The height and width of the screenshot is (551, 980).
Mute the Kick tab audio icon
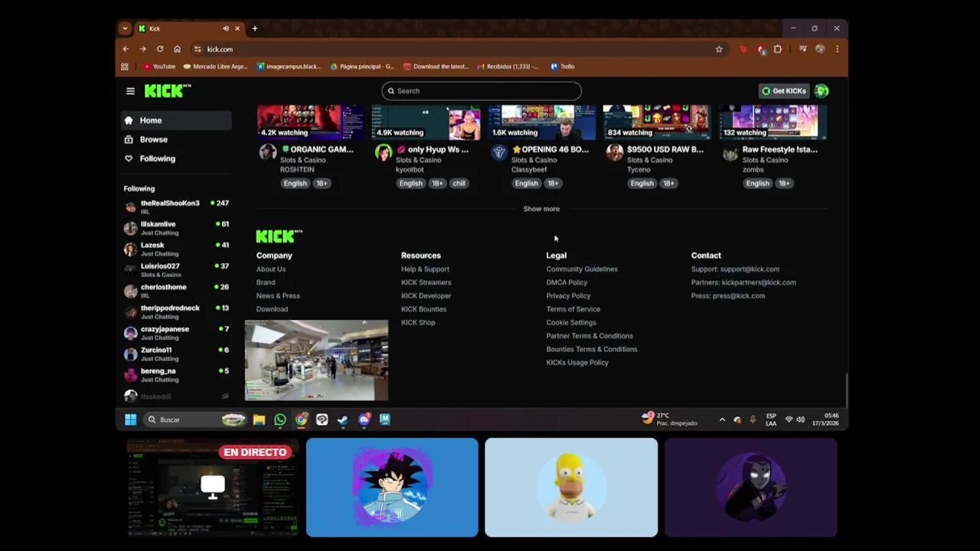click(x=225, y=28)
